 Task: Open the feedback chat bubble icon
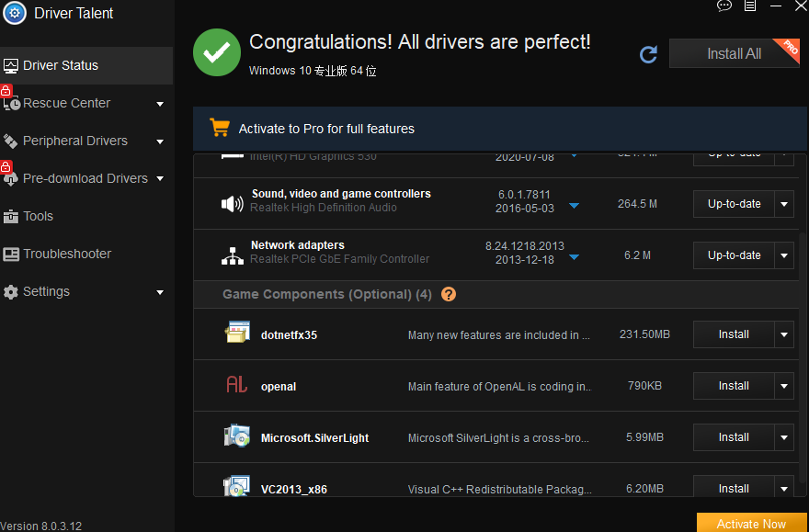tap(724, 6)
